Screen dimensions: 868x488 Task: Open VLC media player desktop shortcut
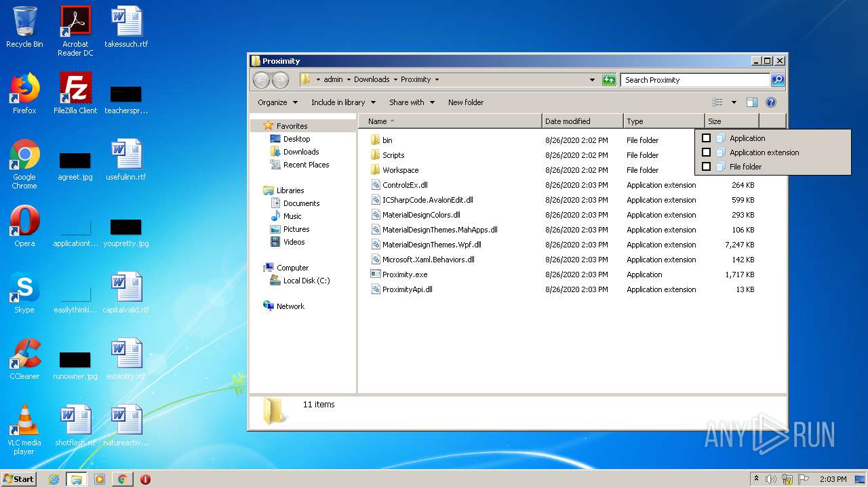[24, 430]
